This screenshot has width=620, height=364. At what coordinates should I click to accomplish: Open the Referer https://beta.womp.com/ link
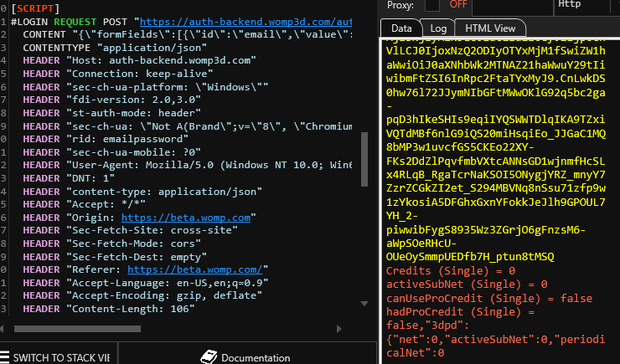pyautogui.click(x=195, y=269)
